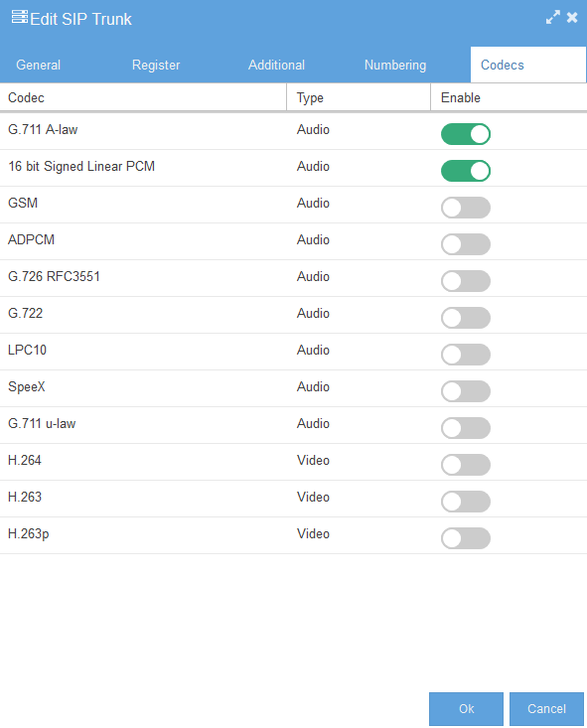Viewport: 587px width, 728px height.
Task: Enable the ADPCM codec switch
Action: point(465,244)
